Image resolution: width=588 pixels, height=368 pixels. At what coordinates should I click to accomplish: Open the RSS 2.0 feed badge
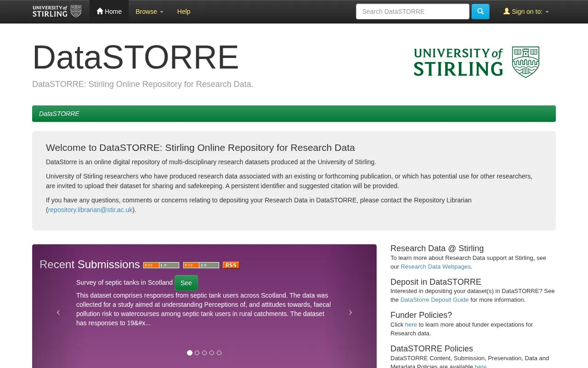pyautogui.click(x=201, y=265)
